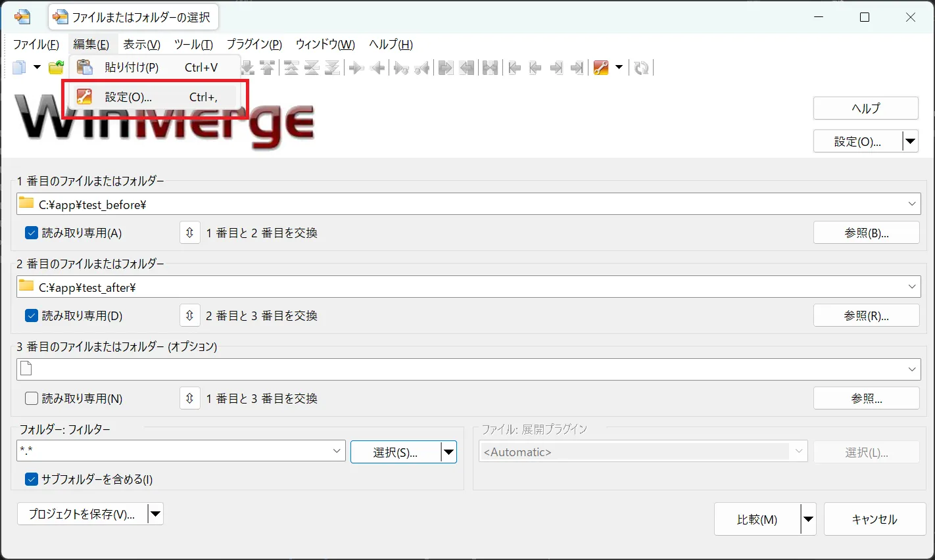The height and width of the screenshot is (560, 935).
Task: Open the プラグイン(P) menu
Action: coord(254,45)
